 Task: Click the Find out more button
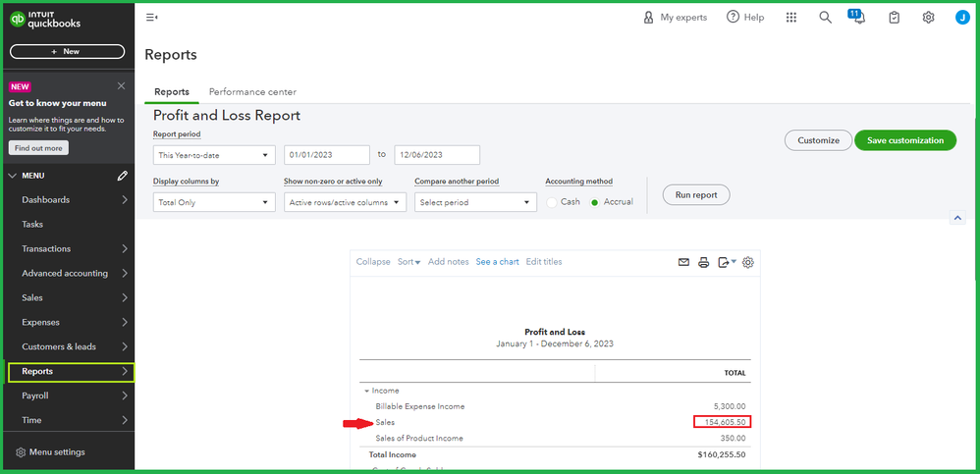(38, 148)
